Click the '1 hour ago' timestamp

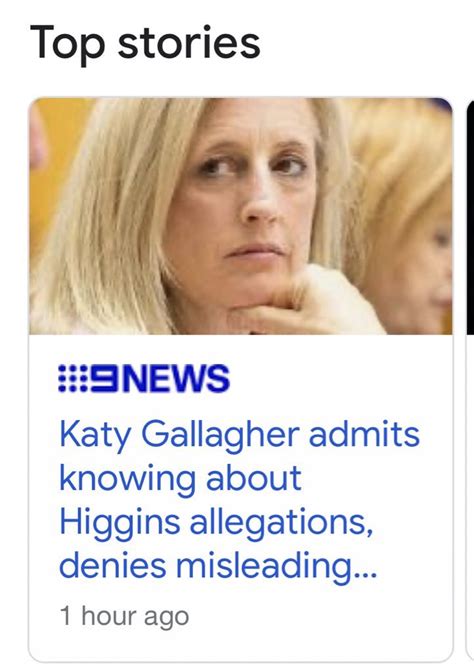click(124, 616)
